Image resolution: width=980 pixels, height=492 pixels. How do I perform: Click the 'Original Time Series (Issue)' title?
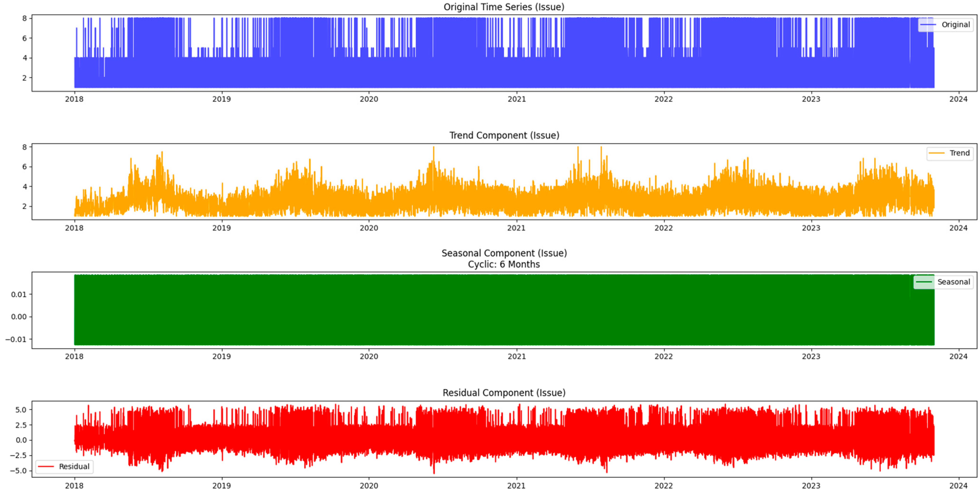(504, 7)
